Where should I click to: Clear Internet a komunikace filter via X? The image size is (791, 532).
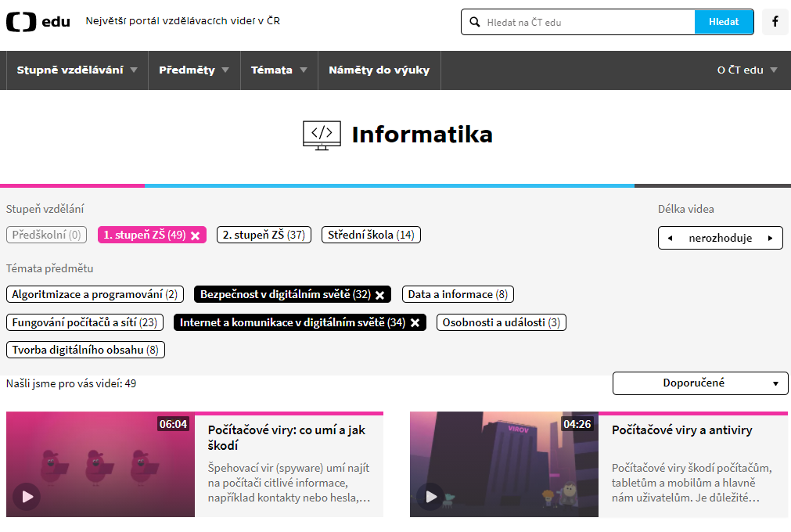[x=415, y=322]
